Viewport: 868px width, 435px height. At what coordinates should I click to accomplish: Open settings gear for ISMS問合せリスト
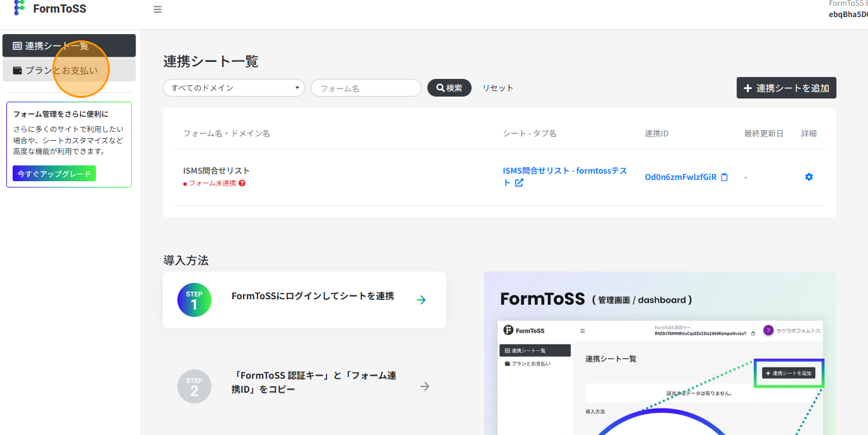809,177
